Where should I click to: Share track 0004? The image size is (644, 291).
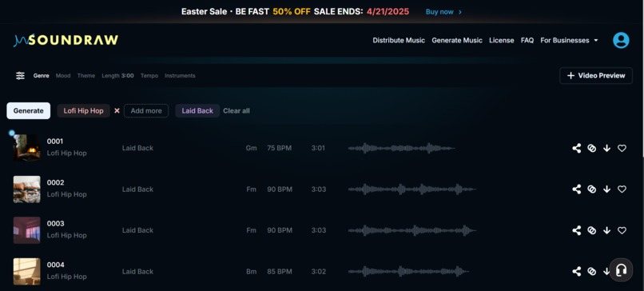tap(577, 271)
